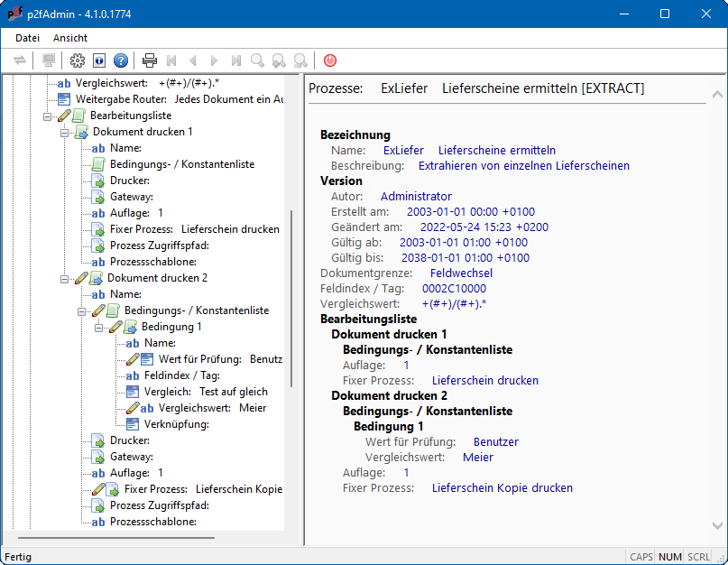Open the Datei menu
Image resolution: width=728 pixels, height=565 pixels.
click(x=28, y=38)
